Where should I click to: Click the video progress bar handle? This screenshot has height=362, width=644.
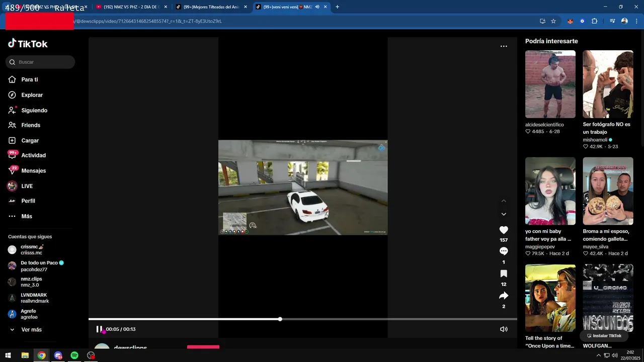click(280, 319)
